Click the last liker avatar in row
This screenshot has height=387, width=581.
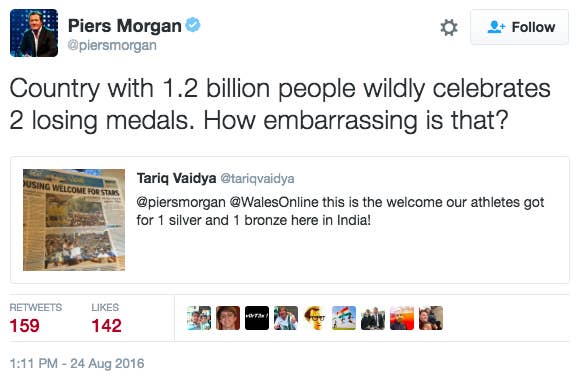click(x=431, y=318)
